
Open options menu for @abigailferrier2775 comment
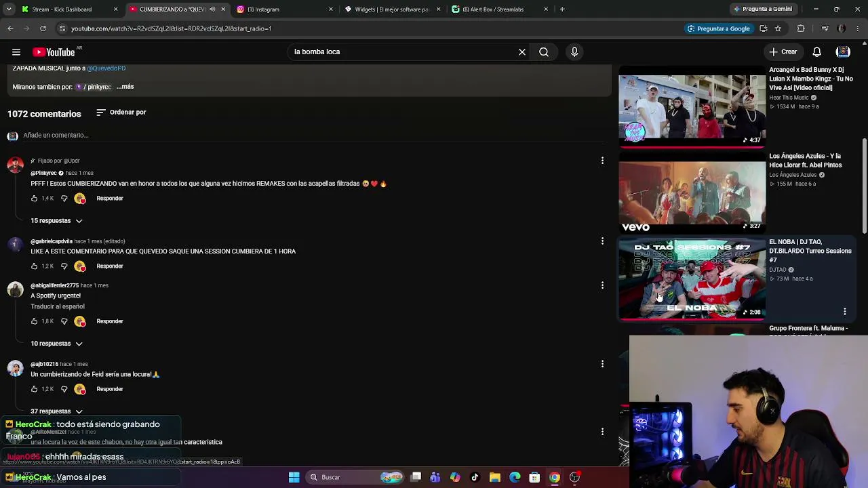[602, 285]
